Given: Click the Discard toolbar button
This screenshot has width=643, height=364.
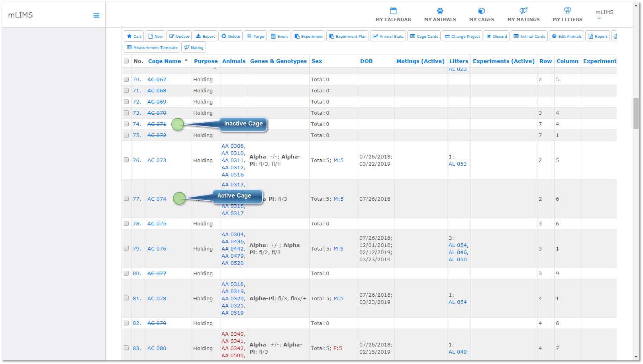Looking at the screenshot, I should pos(497,36).
